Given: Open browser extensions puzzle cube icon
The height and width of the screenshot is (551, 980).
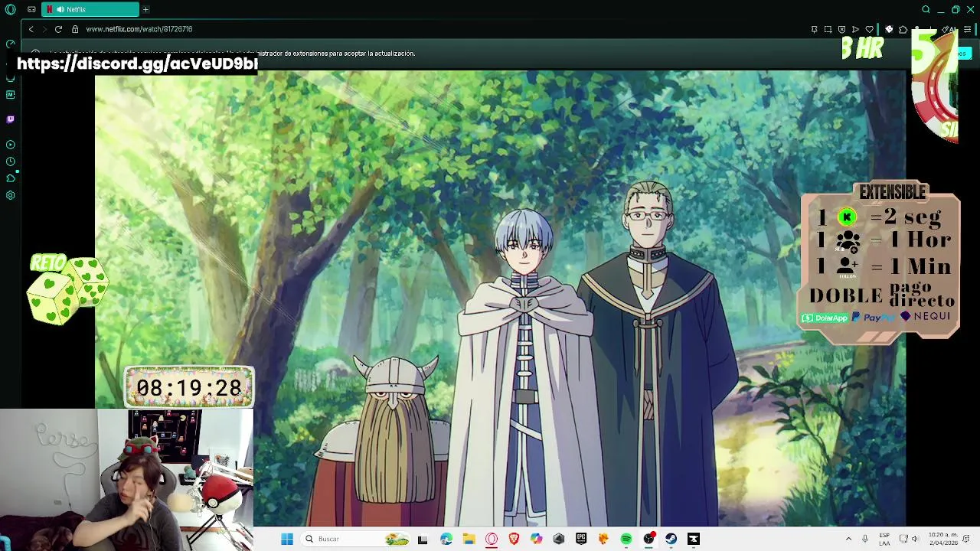Looking at the screenshot, I should coord(903,29).
